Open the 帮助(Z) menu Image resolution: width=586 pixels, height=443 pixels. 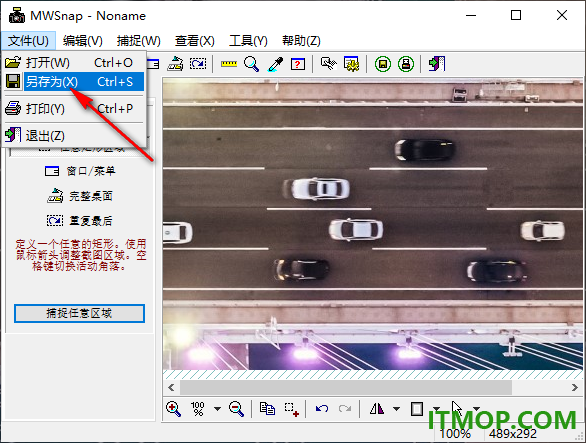(302, 40)
